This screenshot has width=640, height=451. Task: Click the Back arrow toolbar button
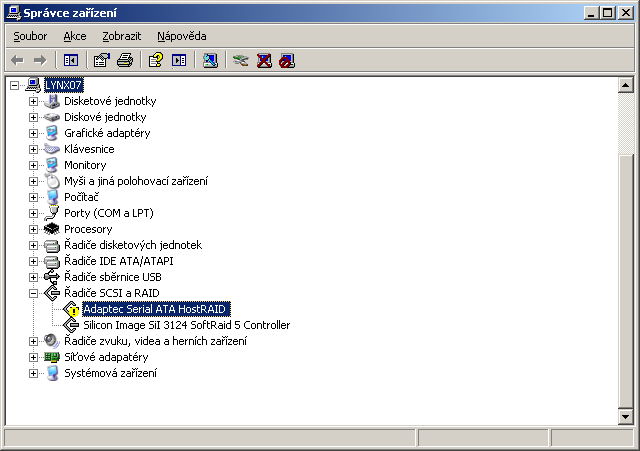[18, 61]
